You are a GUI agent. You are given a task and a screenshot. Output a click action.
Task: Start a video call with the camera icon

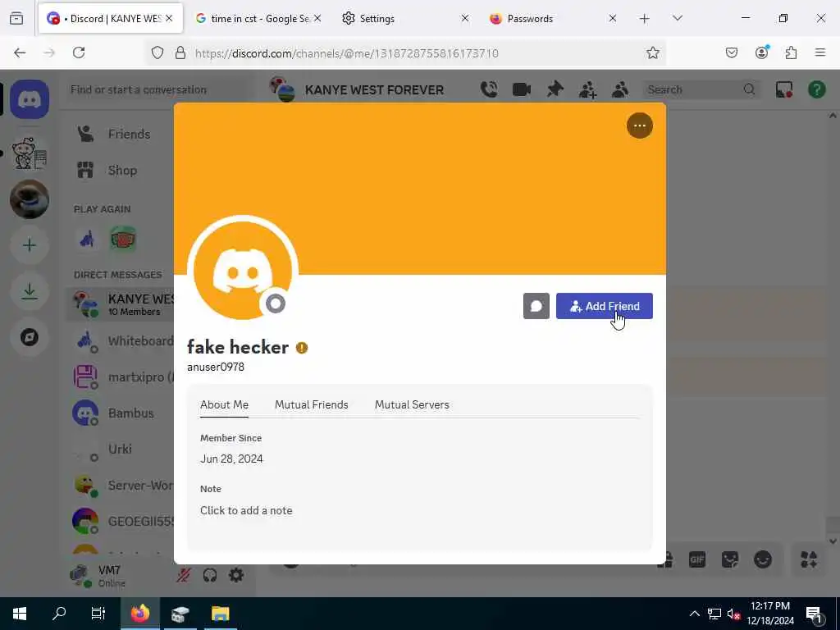click(x=521, y=89)
